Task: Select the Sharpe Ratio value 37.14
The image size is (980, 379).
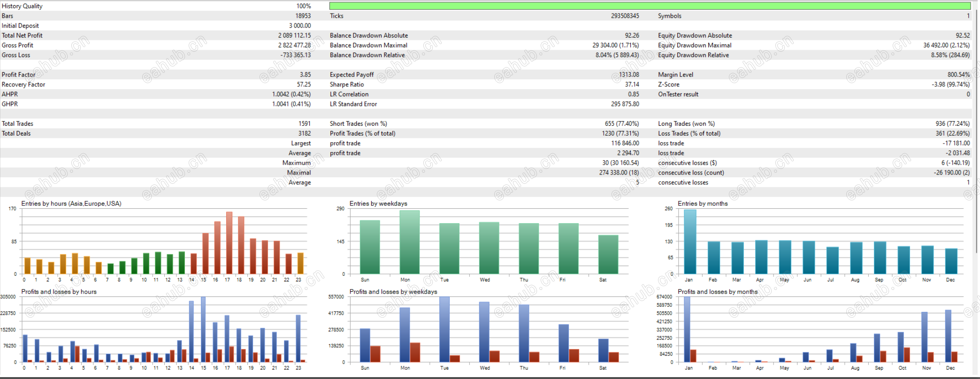Action: pos(632,85)
